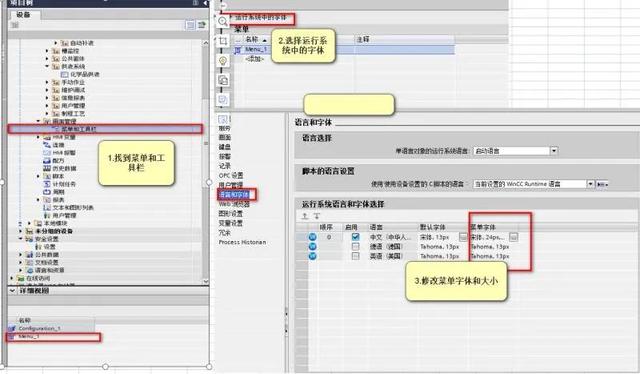Open the Process Historian category

point(242,242)
